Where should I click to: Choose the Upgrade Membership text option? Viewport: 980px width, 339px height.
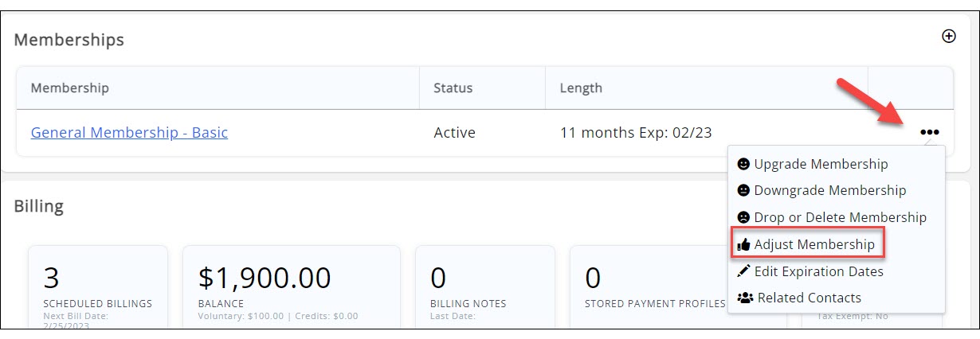point(821,165)
